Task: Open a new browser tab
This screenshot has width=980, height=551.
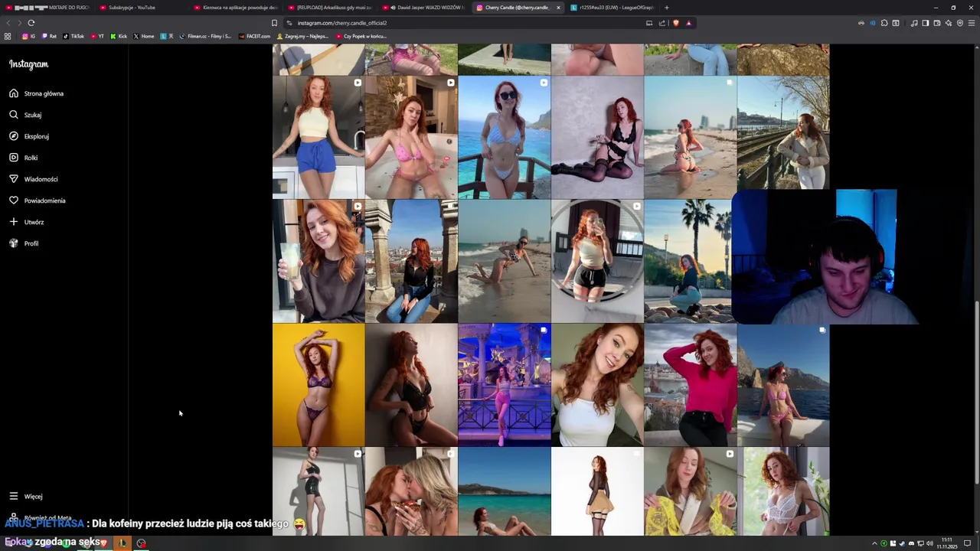Action: click(x=666, y=8)
